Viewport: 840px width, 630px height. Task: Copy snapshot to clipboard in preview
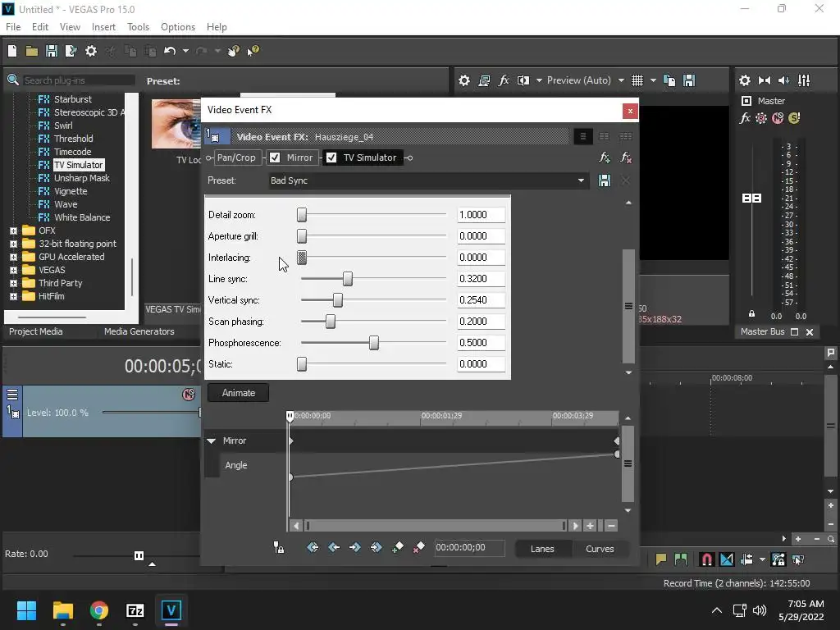click(669, 80)
